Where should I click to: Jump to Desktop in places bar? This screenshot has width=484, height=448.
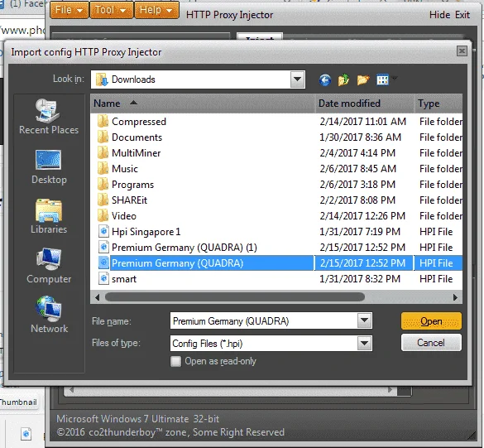[x=49, y=166]
